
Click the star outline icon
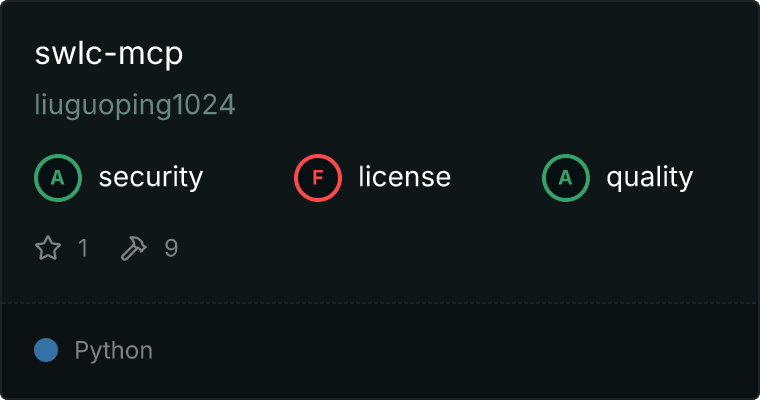pos(48,248)
